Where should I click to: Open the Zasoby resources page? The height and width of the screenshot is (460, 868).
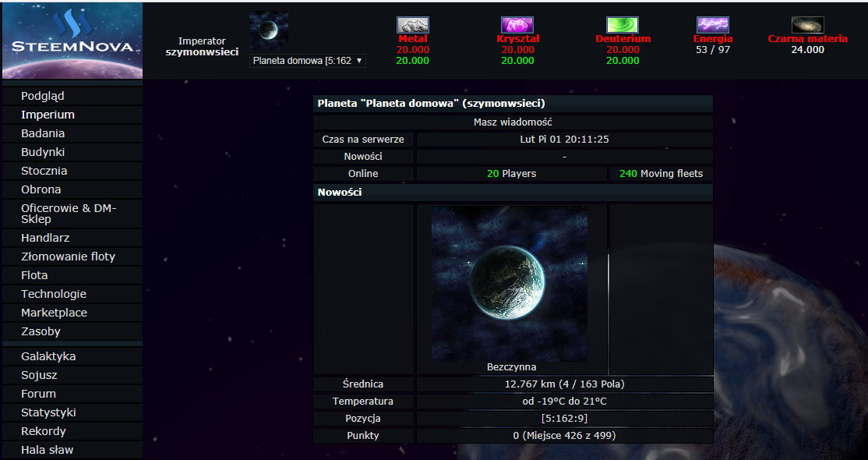point(41,331)
